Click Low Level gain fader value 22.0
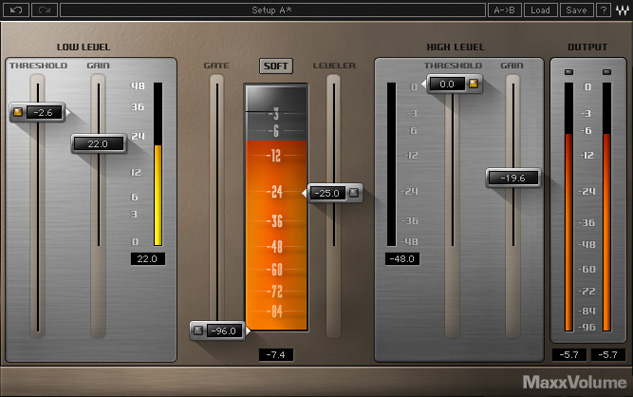Viewport: 633px width, 397px height. coord(98,144)
